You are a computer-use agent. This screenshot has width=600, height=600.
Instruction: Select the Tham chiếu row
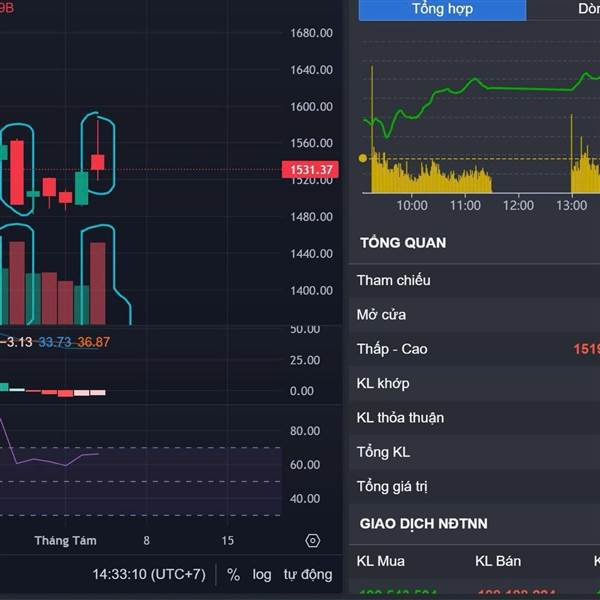[x=474, y=280]
